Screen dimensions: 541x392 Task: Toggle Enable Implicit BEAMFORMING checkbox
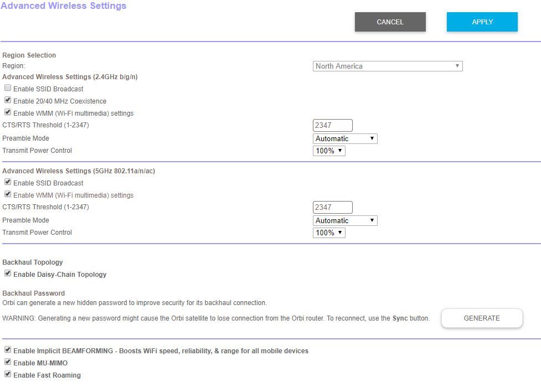tap(8, 350)
